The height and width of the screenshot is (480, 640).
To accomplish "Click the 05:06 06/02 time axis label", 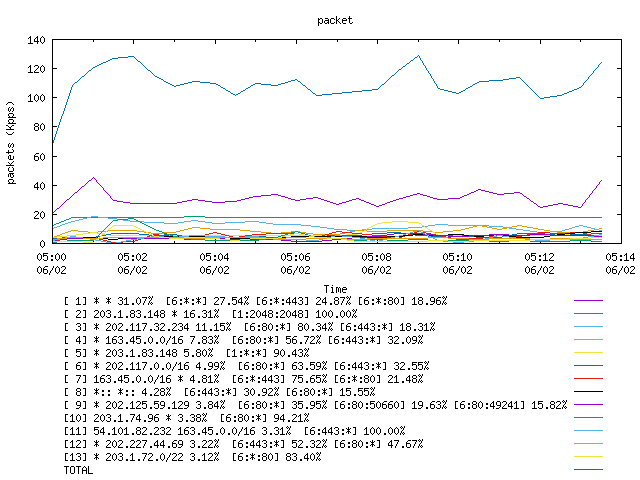I will (295, 264).
